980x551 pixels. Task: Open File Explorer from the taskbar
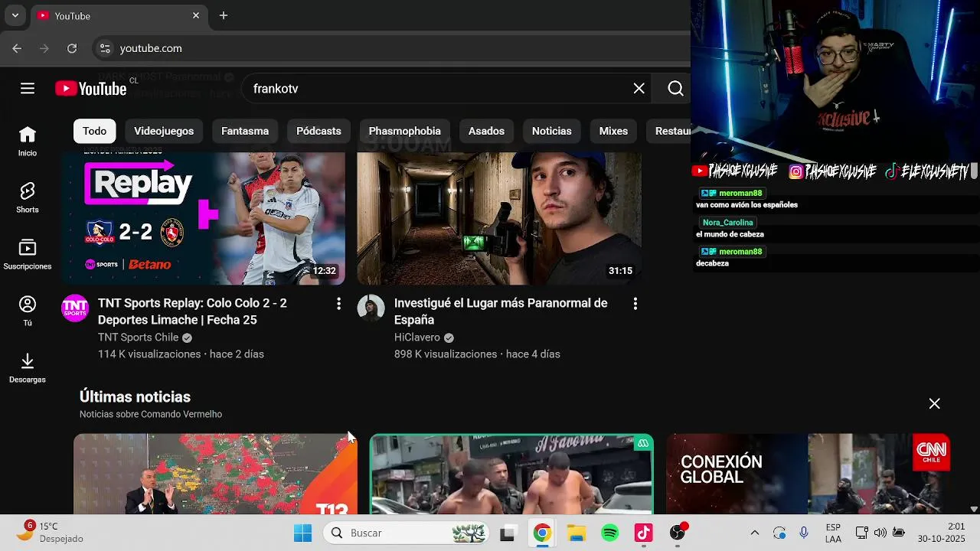point(576,533)
